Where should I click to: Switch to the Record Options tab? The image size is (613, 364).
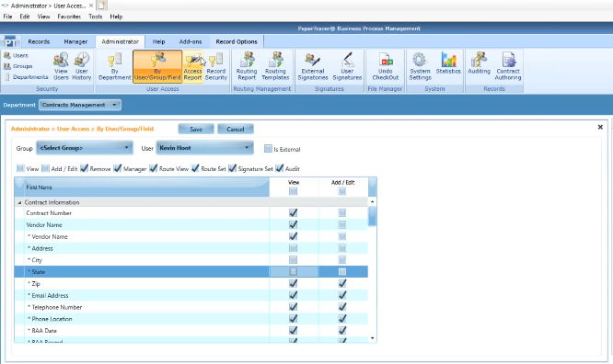pyautogui.click(x=237, y=41)
